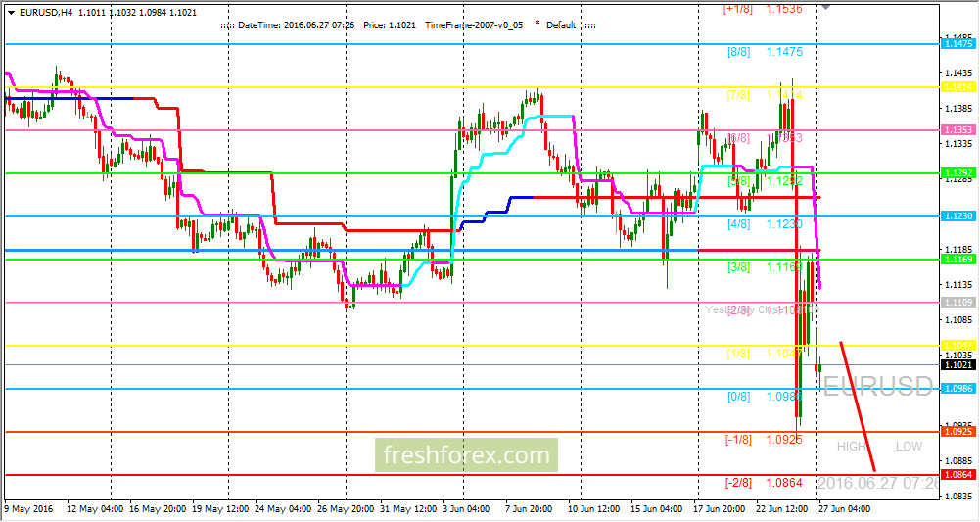This screenshot has height=522, width=980.
Task: Click the blue 1.0986 price axis tag
Action: (x=958, y=389)
